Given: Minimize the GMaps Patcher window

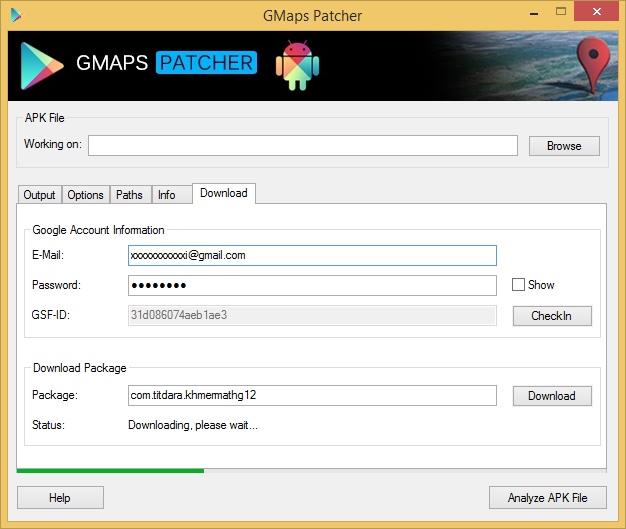Looking at the screenshot, I should 534,14.
